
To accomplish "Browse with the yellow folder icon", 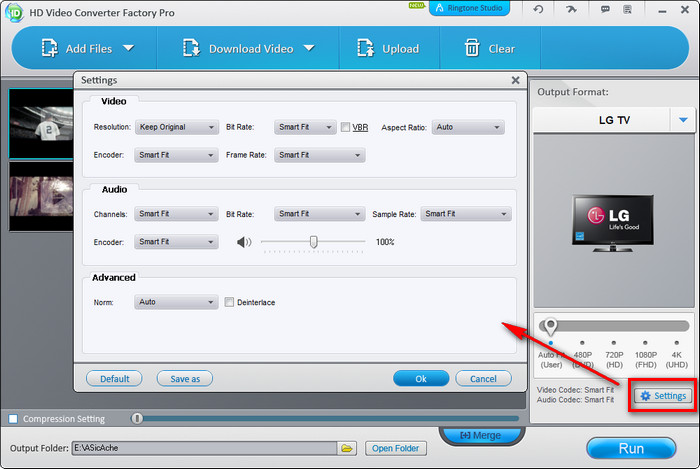I will tap(347, 448).
